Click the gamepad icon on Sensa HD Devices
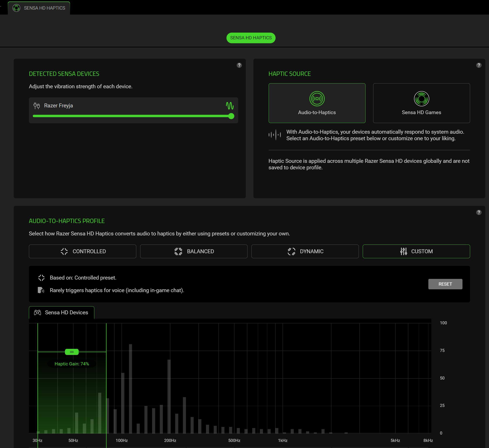 (37, 312)
